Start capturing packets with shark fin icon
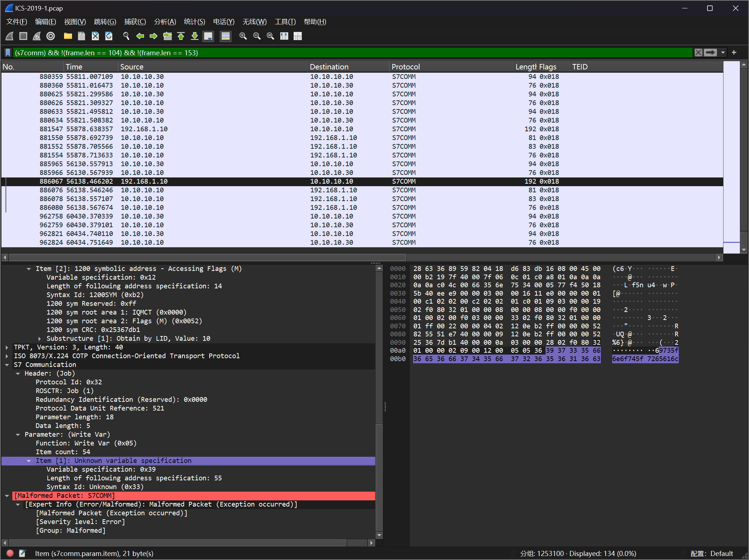 point(10,36)
